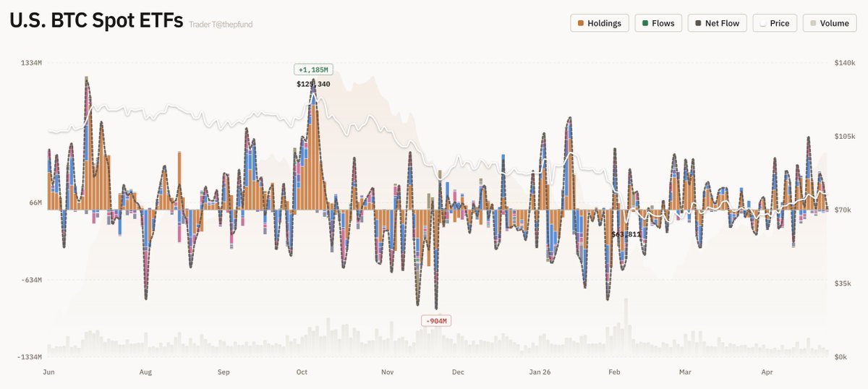Hide the Price line via legend
868x389 pixels.
click(x=774, y=23)
